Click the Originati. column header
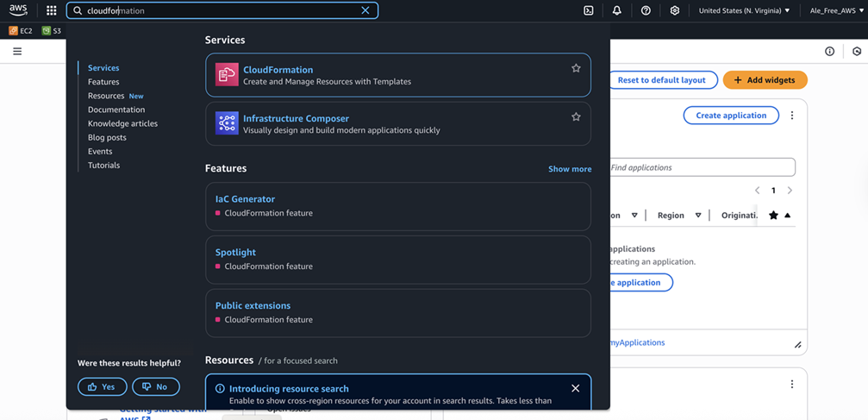 pyautogui.click(x=739, y=216)
